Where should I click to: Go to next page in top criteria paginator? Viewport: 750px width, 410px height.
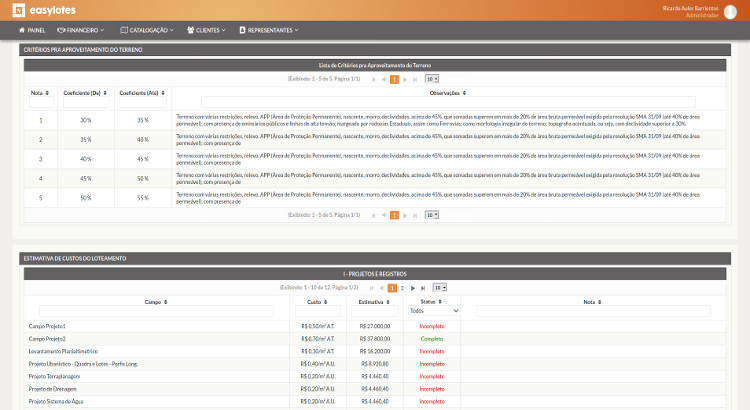(x=405, y=79)
